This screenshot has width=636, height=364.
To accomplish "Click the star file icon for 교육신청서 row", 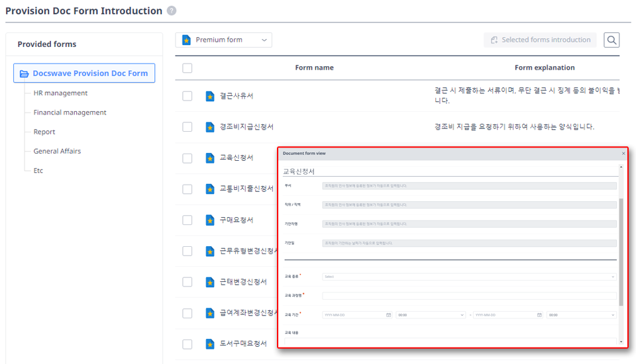I will coord(210,158).
